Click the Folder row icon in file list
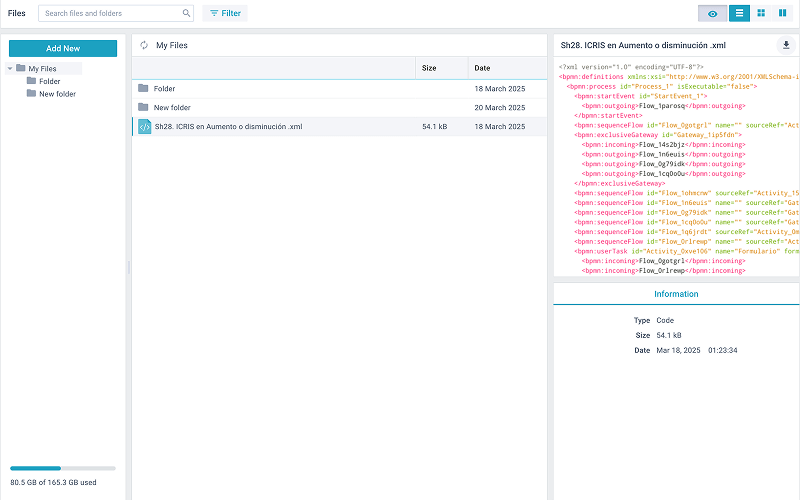 pos(143,88)
